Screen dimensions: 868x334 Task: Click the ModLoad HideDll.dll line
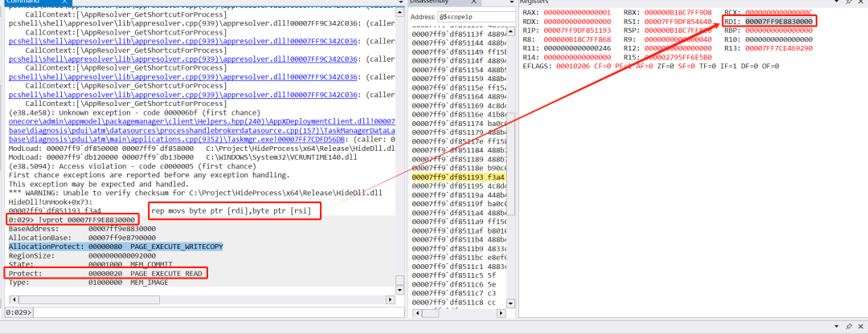(x=202, y=148)
